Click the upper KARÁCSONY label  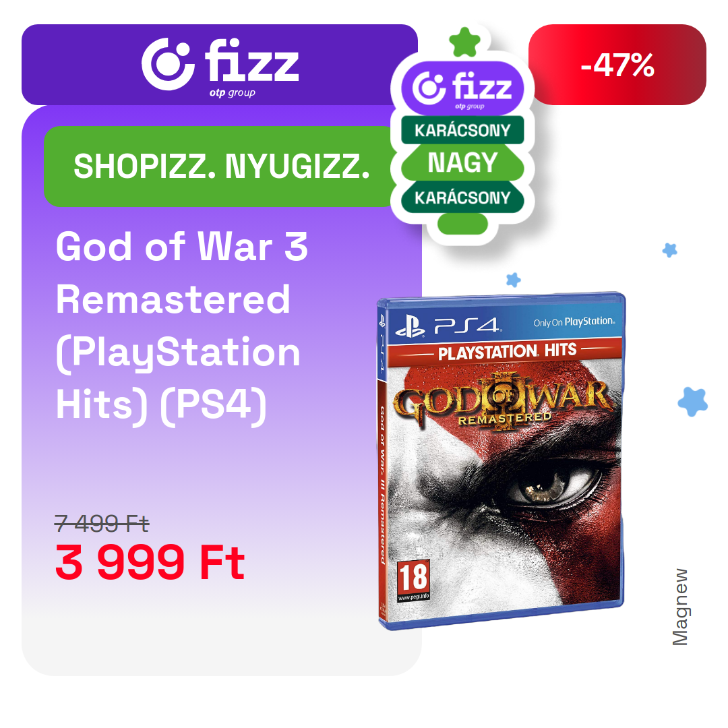[x=462, y=131]
